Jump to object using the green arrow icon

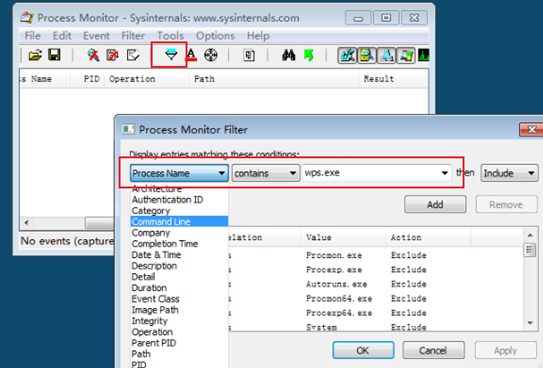tap(308, 55)
